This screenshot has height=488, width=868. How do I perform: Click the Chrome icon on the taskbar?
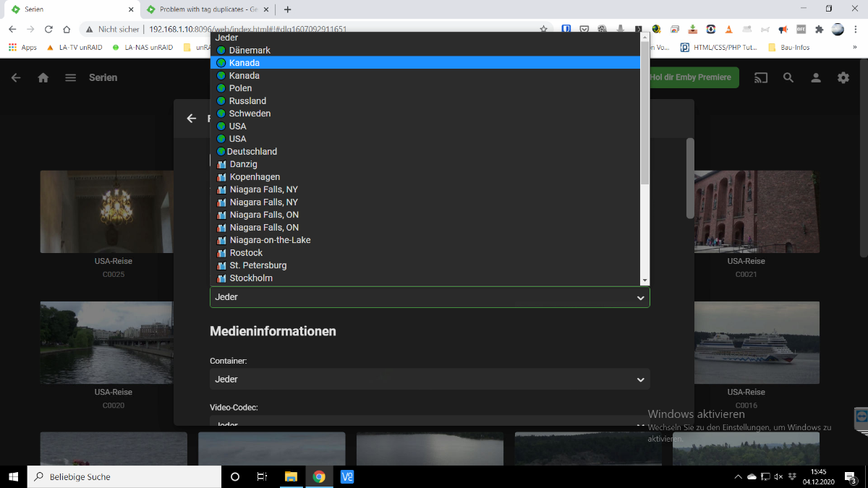tap(319, 476)
